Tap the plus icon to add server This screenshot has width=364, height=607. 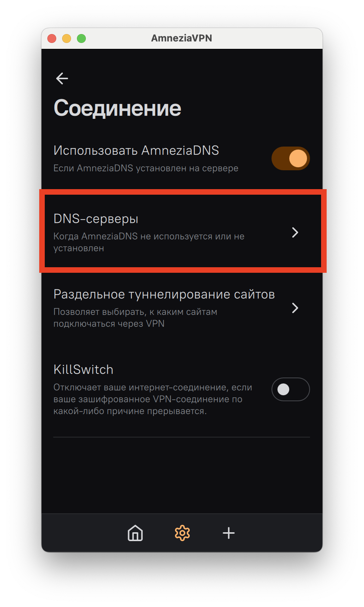229,533
